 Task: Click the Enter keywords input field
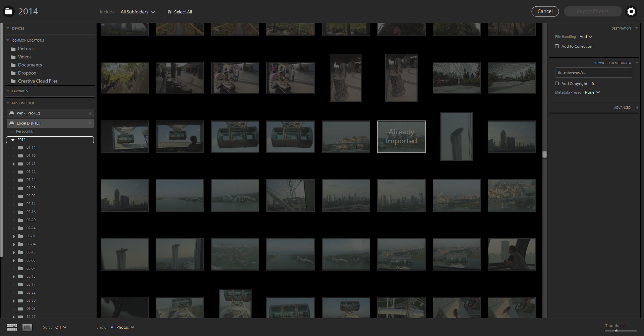tap(593, 73)
